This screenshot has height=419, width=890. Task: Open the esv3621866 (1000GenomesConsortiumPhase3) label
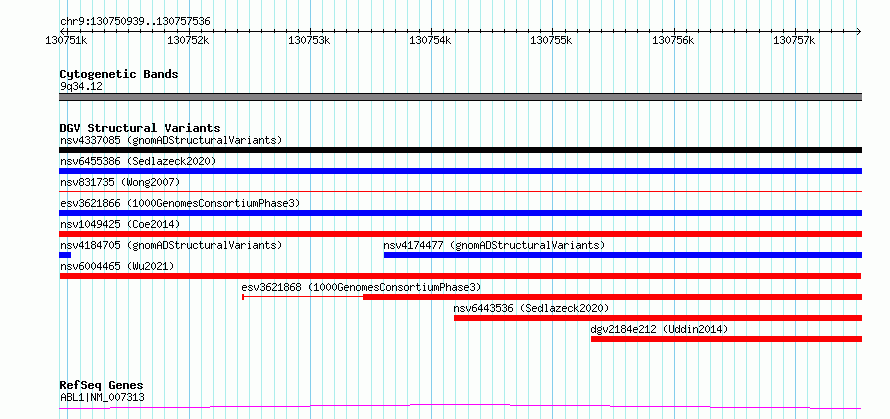(x=180, y=203)
